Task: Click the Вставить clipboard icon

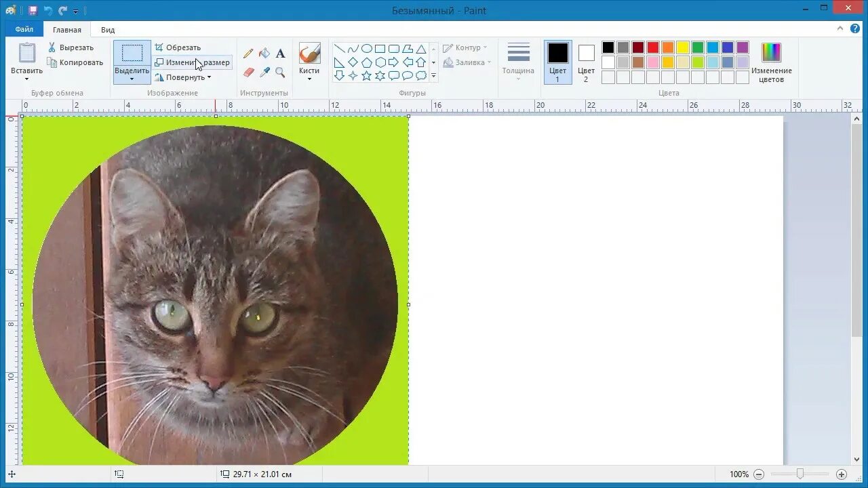Action: 27,53
